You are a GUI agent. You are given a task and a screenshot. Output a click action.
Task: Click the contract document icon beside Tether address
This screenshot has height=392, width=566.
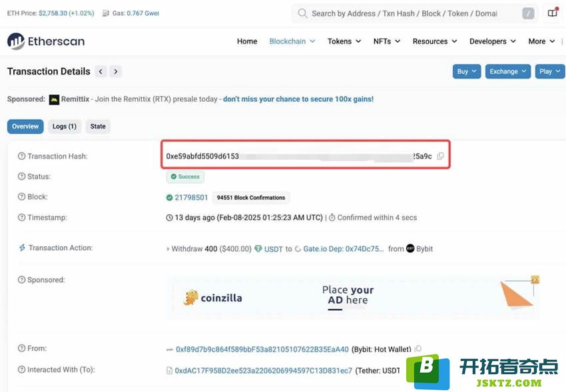tap(169, 370)
